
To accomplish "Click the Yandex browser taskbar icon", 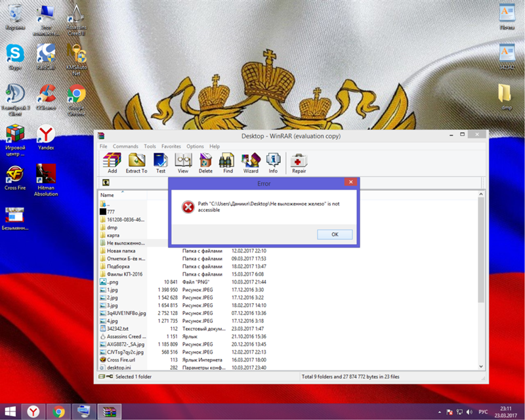I will [33, 411].
